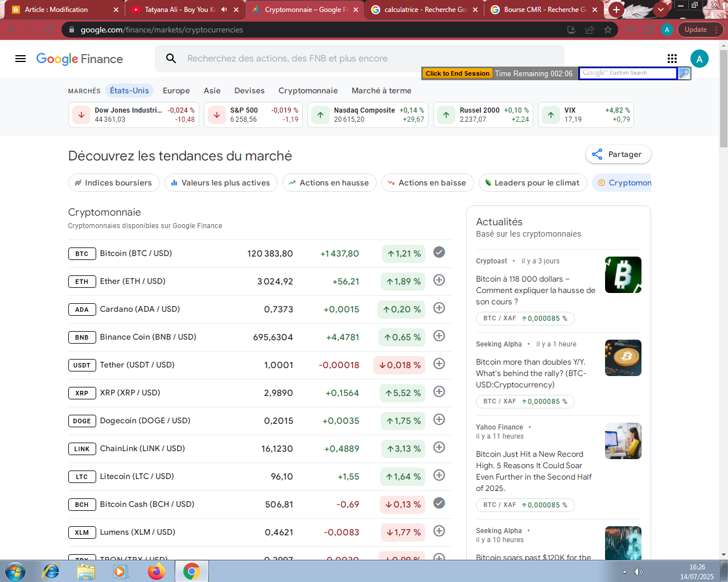Viewport: 728px width, 582px height.
Task: Open the Lumens (XLM / USD) row
Action: 260,533
